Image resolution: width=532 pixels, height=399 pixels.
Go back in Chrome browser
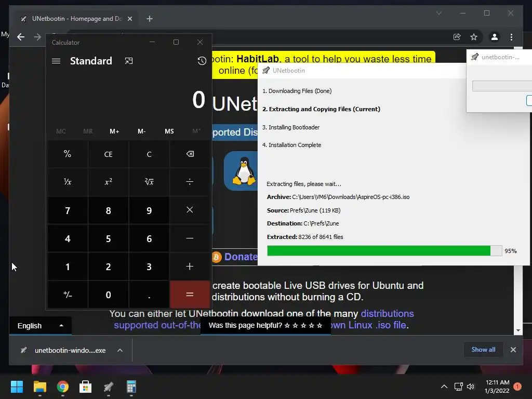(x=21, y=37)
